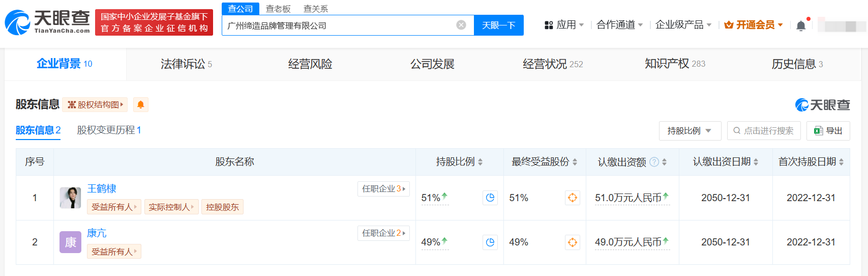Expand 任职企业2 for 康亢
Image resolution: width=868 pixels, height=276 pixels.
383,233
